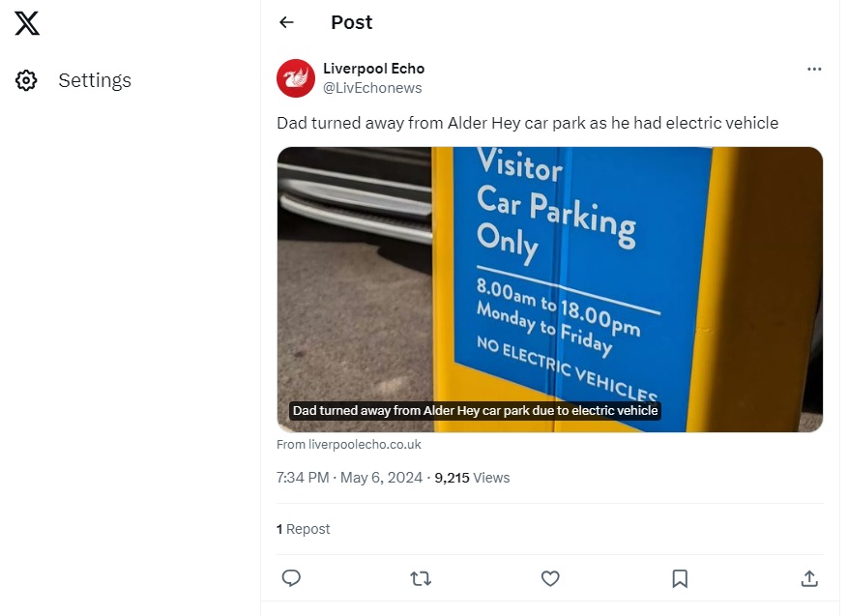Click the @LivEchonews handle
Viewport: 848px width, 616px height.
pos(372,88)
